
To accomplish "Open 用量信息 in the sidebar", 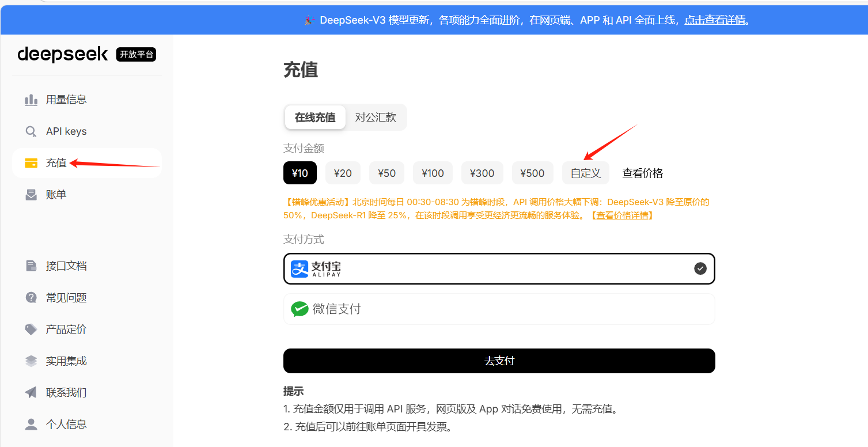I will pos(86,100).
